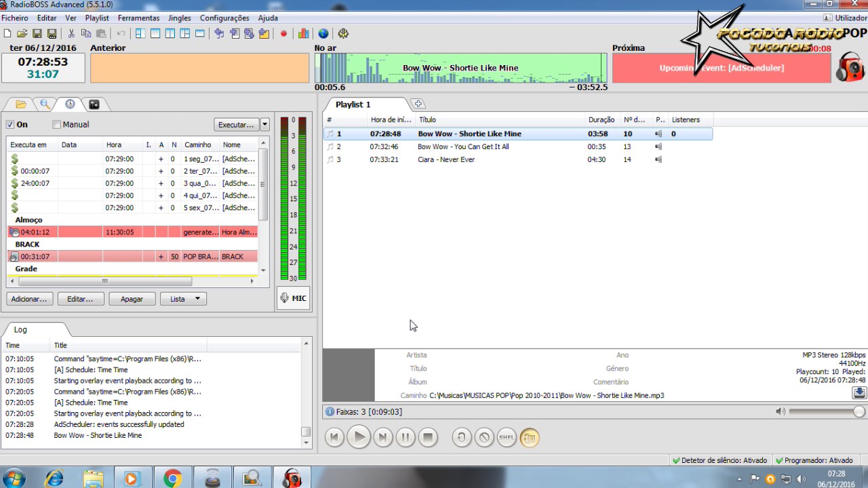
Task: Toggle SHFL shuffle mode
Action: 507,438
